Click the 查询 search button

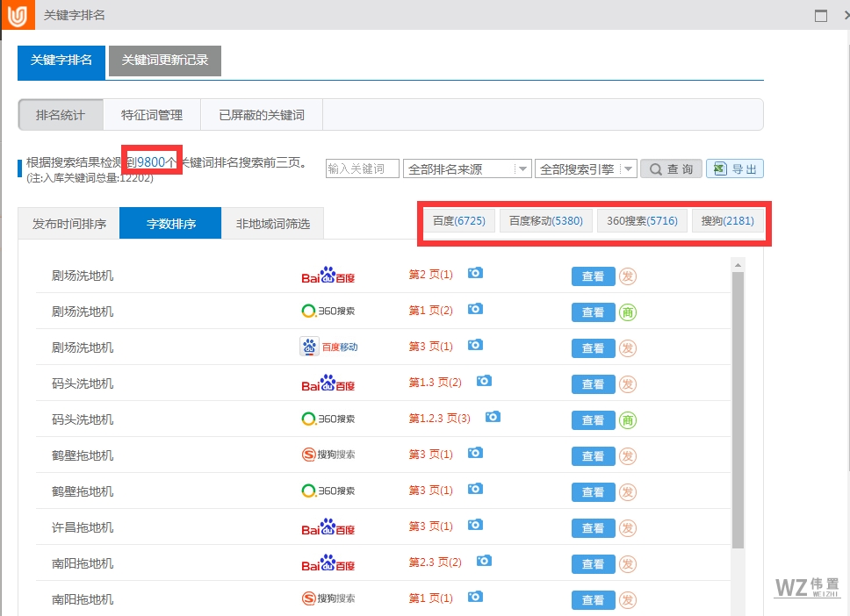pos(671,168)
